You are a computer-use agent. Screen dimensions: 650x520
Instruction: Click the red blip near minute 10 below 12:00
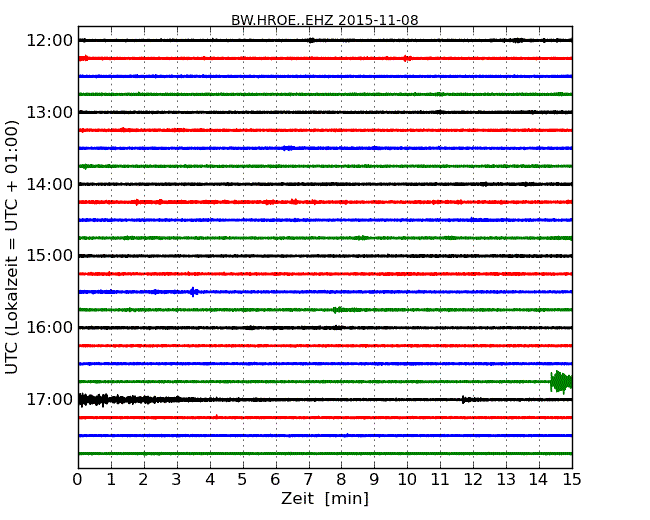coord(407,58)
